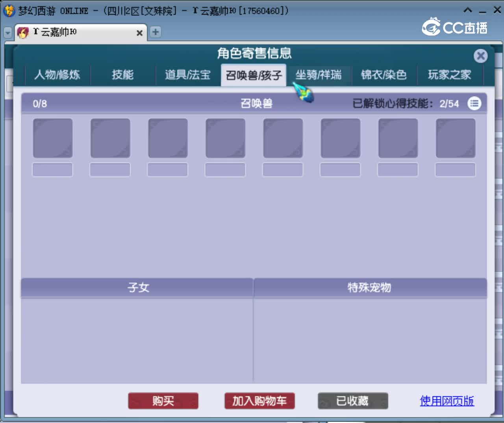The image size is (504, 423).
Task: Select the fifth empty summon slot
Action: pos(283,138)
